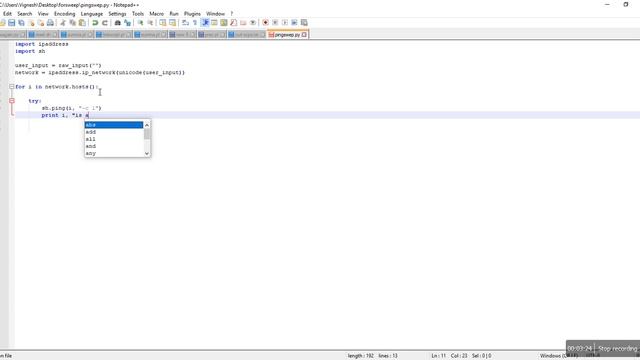Click the red Start Recording macro icon
This screenshot has width=640, height=360.
(265, 23)
